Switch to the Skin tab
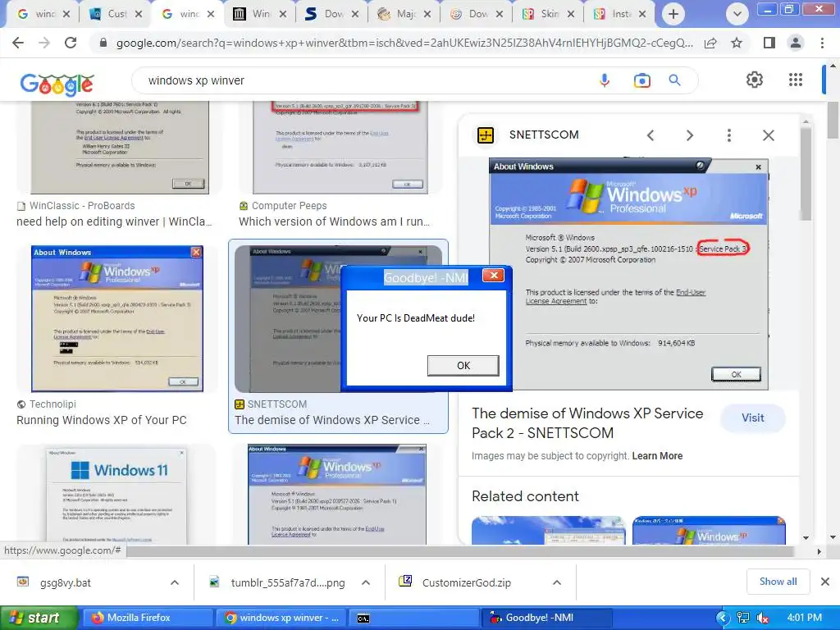Screen dimensions: 840x630 tap(549, 14)
